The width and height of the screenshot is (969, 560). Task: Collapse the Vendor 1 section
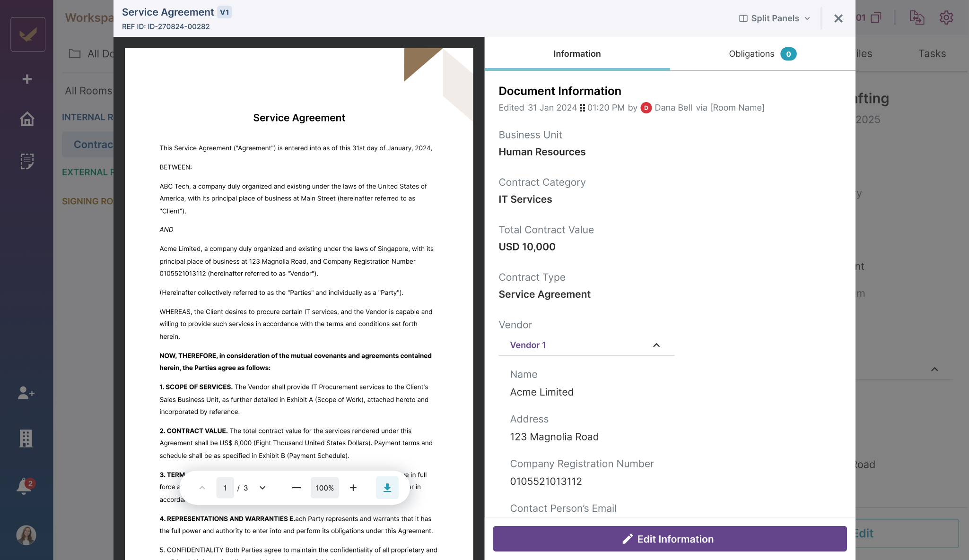click(x=656, y=345)
